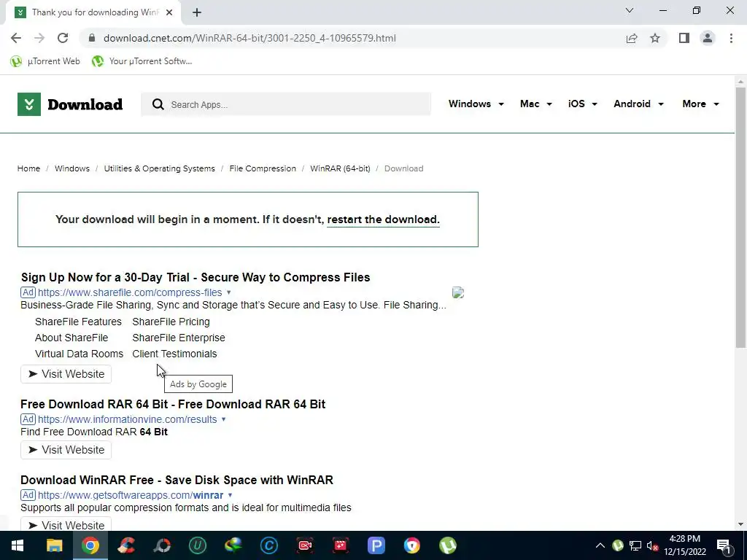Open the informationvine.com ad dropdown arrow
The width and height of the screenshot is (747, 560).
point(223,419)
